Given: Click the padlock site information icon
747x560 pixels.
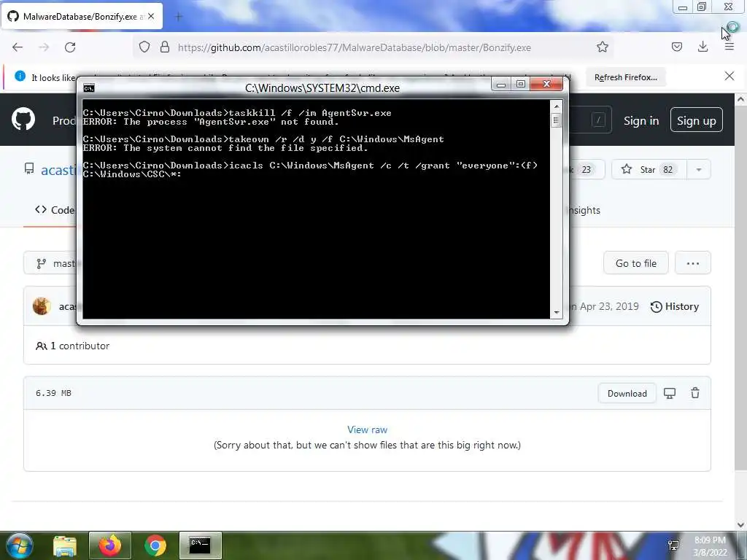Looking at the screenshot, I should [x=165, y=47].
